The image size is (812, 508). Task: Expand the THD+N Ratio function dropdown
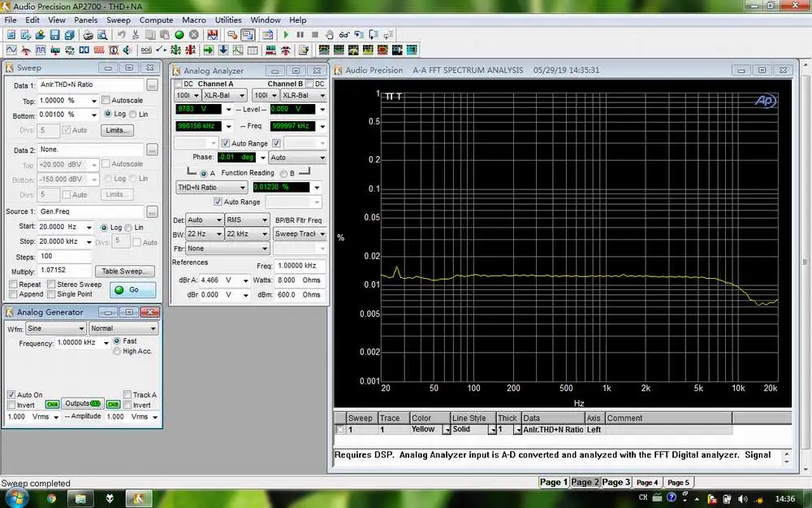pyautogui.click(x=243, y=188)
